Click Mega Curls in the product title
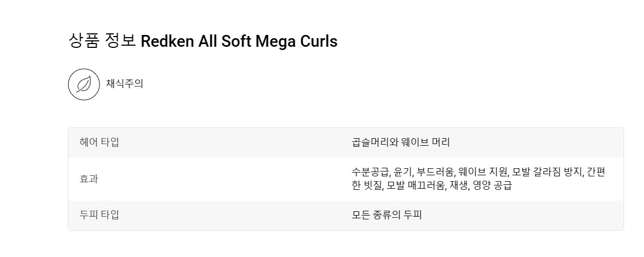 296,42
